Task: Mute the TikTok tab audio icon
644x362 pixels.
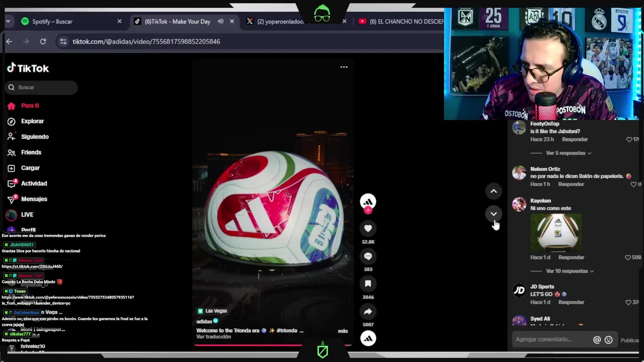Action: [220, 21]
